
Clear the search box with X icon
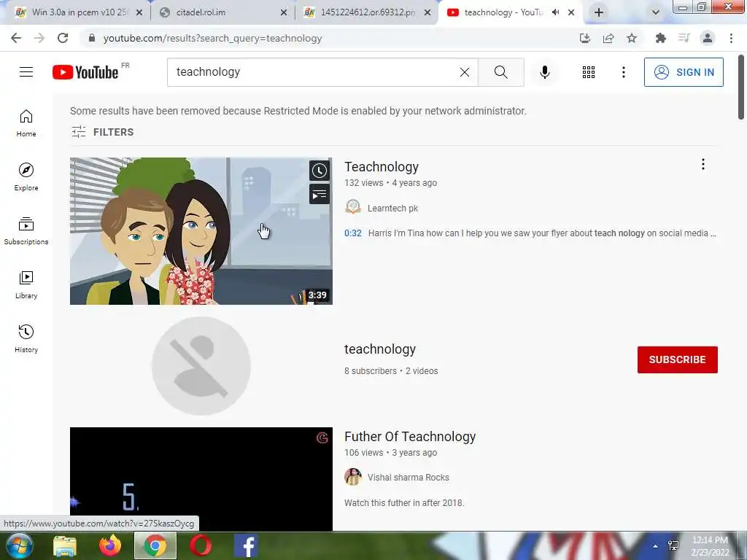tap(465, 72)
